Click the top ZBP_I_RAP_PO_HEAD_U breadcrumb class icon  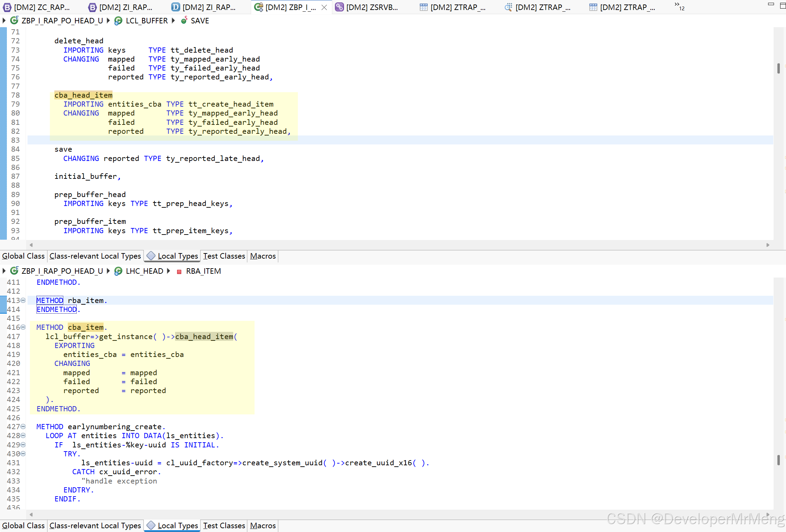(14, 21)
